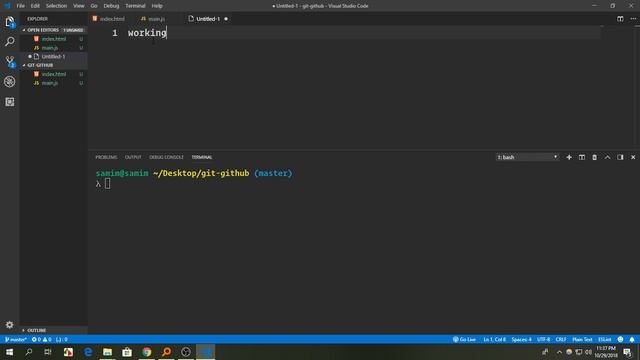This screenshot has height=360, width=640.
Task: Click unsaved dot on Untitled-1 tab
Action: 226,19
